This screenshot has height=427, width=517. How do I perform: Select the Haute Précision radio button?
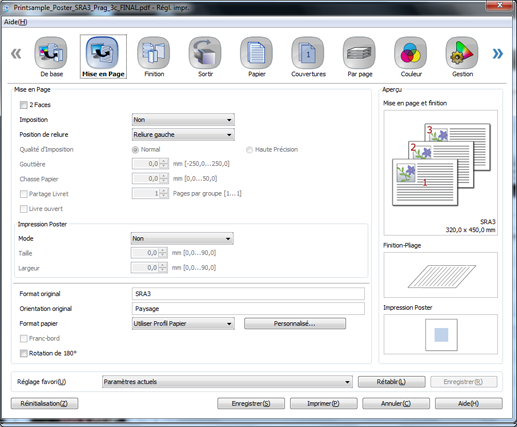(249, 150)
